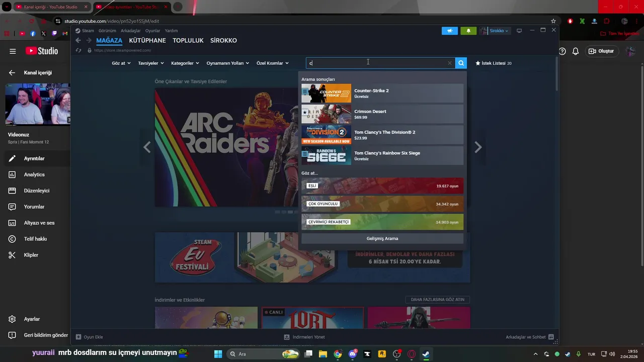
Task: Click the Oluştur button in Studio
Action: pyautogui.click(x=601, y=51)
